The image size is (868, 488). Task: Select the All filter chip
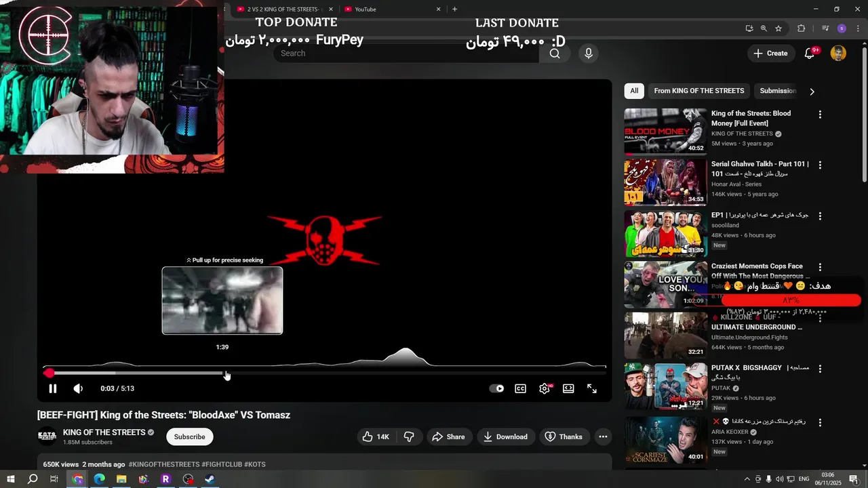[x=634, y=91]
